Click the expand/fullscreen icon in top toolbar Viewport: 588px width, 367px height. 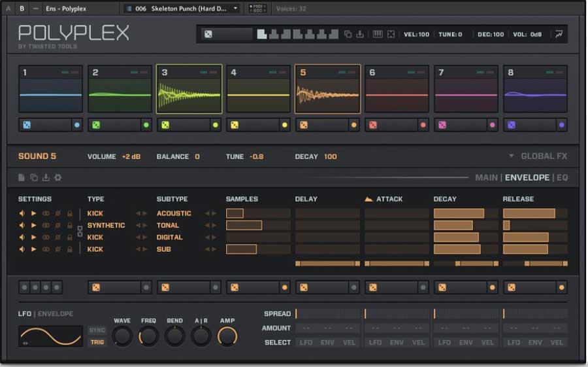pos(391,34)
